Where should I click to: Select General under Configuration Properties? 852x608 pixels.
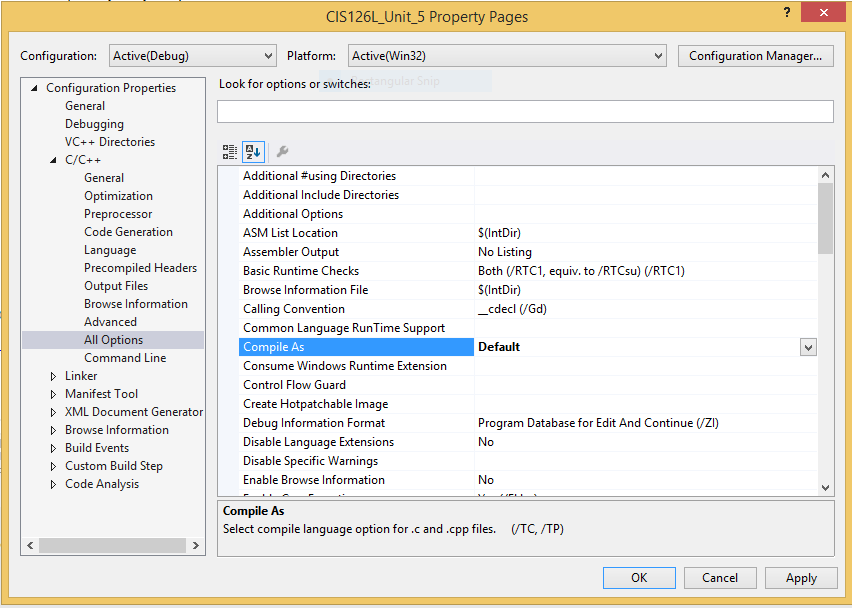tap(85, 106)
